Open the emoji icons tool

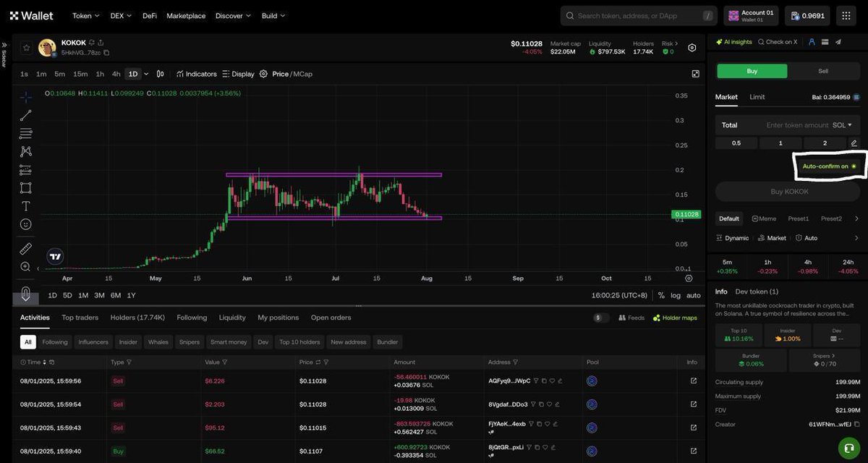tap(25, 224)
